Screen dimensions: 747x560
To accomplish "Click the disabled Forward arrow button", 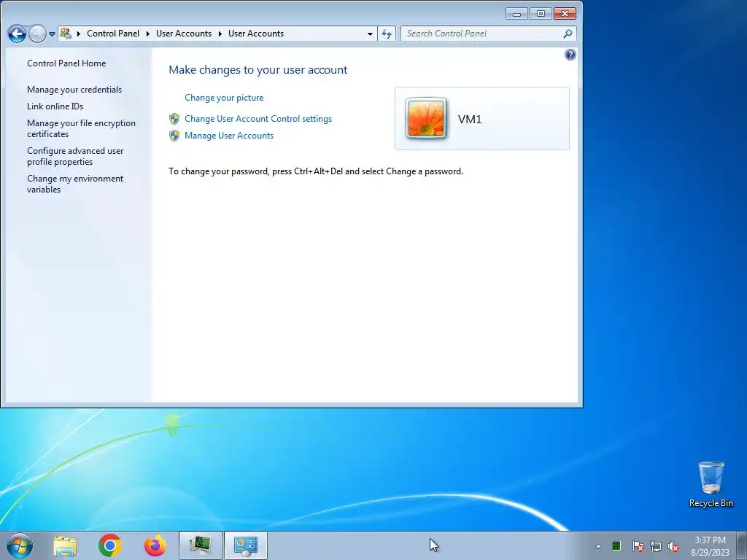I will point(37,34).
